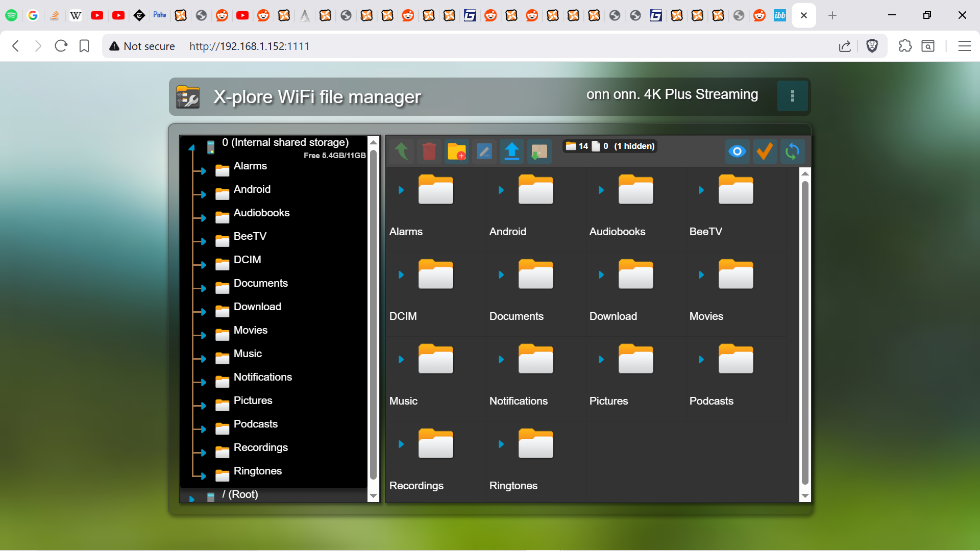Switch to the Wikipedia browser tab
Image resolution: width=980 pixels, height=551 pixels.
coord(76,15)
